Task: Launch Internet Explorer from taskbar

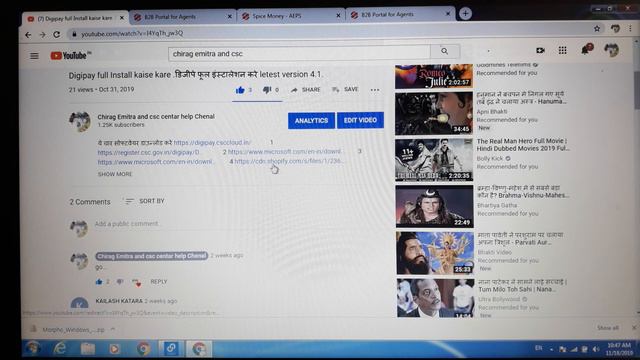Action: pyautogui.click(x=60, y=348)
